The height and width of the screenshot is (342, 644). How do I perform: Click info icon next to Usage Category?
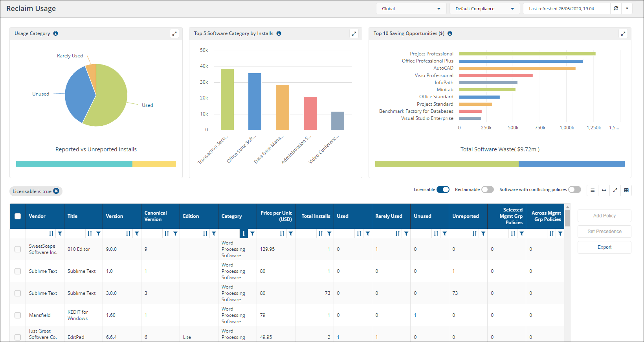[55, 33]
